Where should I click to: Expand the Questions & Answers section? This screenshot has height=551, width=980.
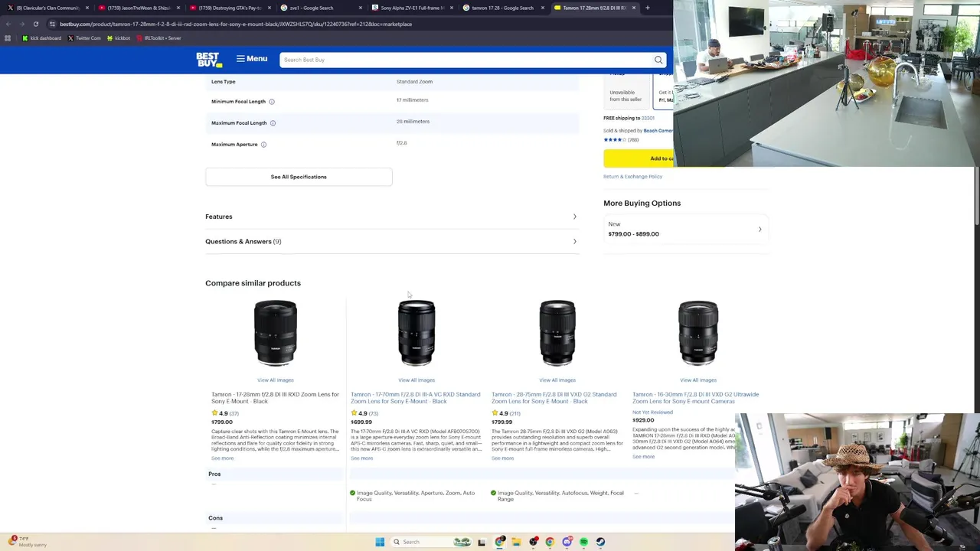coord(391,242)
